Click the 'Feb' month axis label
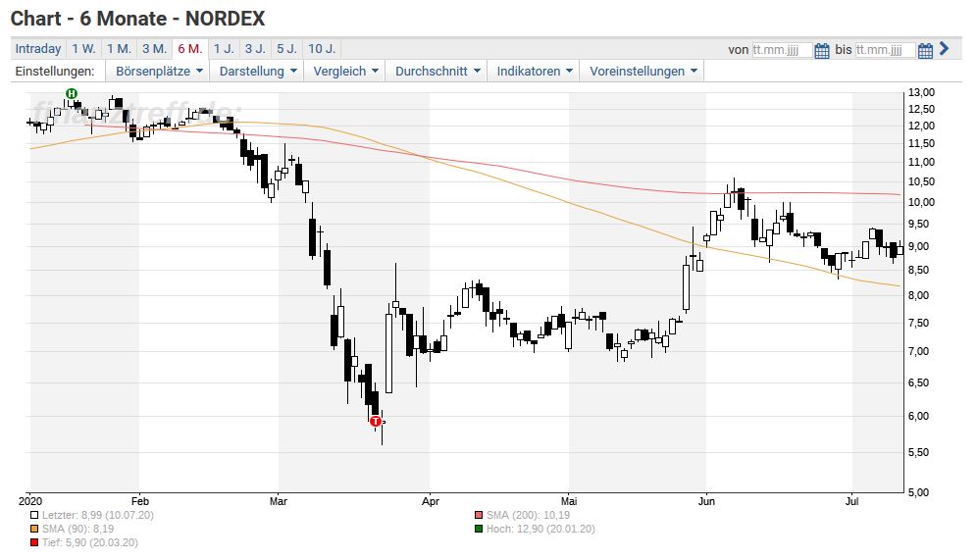The height and width of the screenshot is (560, 977). click(140, 501)
